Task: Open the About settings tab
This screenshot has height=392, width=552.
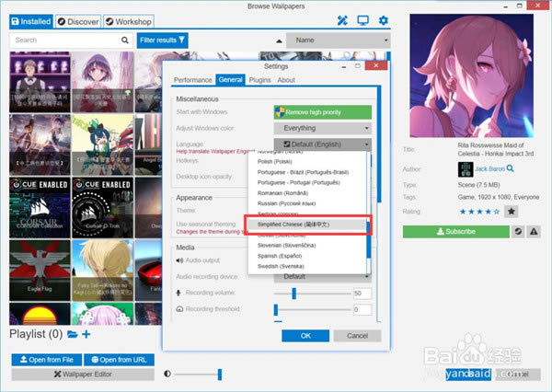Action: [286, 80]
